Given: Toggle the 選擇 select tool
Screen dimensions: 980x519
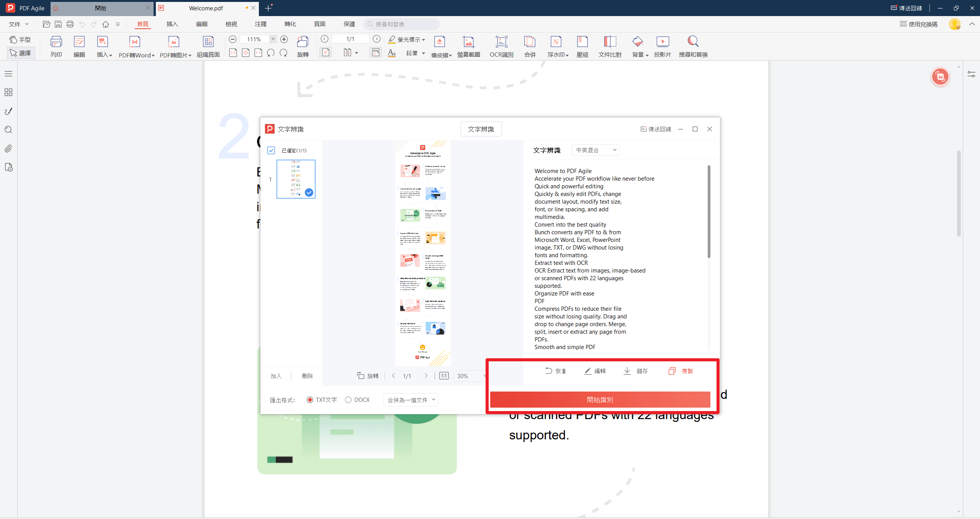Looking at the screenshot, I should (x=21, y=53).
